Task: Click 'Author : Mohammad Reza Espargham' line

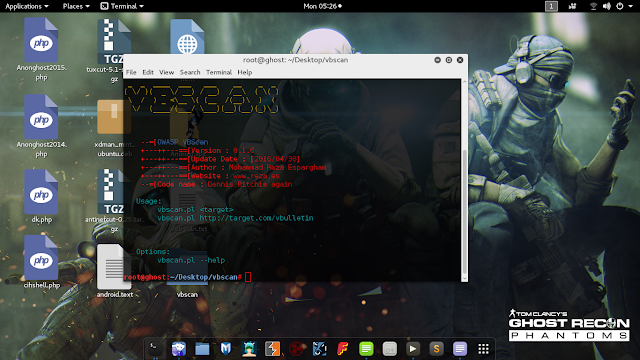Action: [233, 167]
